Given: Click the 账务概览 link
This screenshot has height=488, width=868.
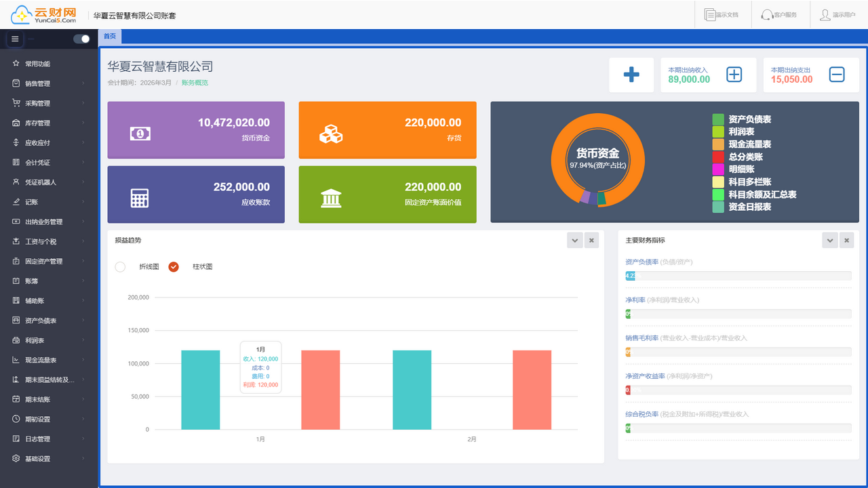Looking at the screenshot, I should (x=195, y=83).
